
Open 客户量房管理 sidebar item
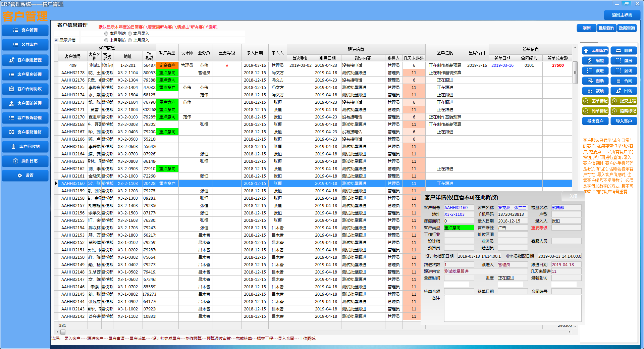tap(25, 74)
